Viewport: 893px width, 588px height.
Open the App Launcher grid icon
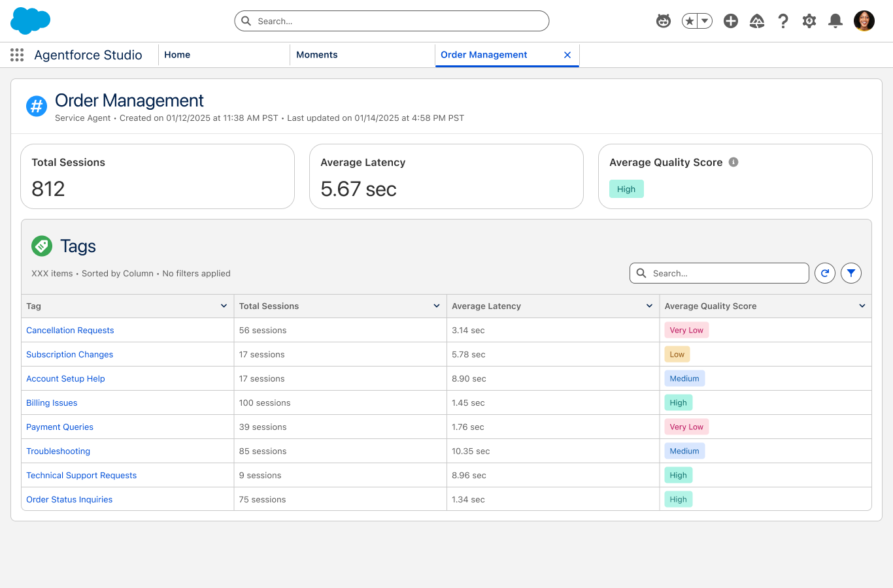(17, 55)
